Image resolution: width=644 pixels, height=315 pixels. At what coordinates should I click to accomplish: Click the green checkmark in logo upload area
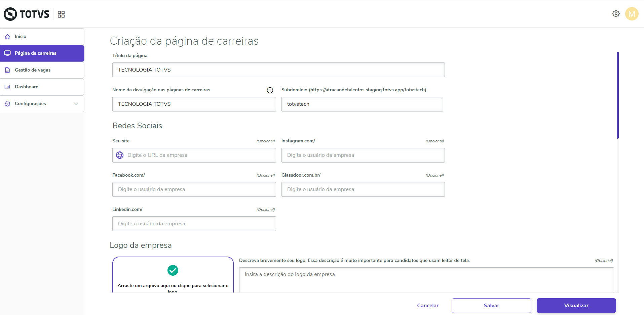coord(173,270)
